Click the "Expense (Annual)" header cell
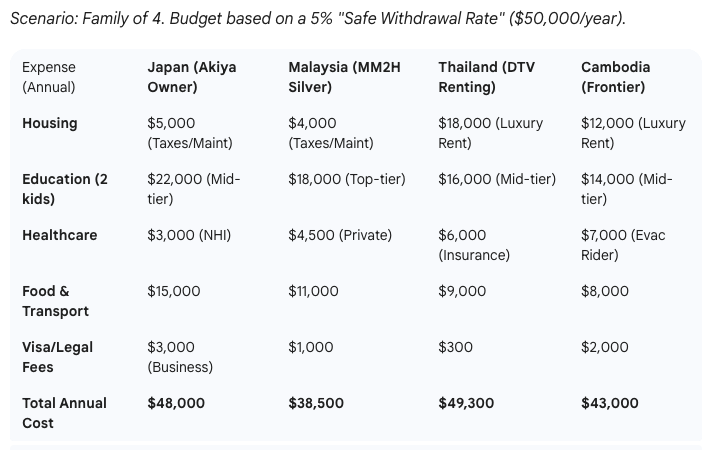This screenshot has height=450, width=718. pyautogui.click(x=49, y=77)
